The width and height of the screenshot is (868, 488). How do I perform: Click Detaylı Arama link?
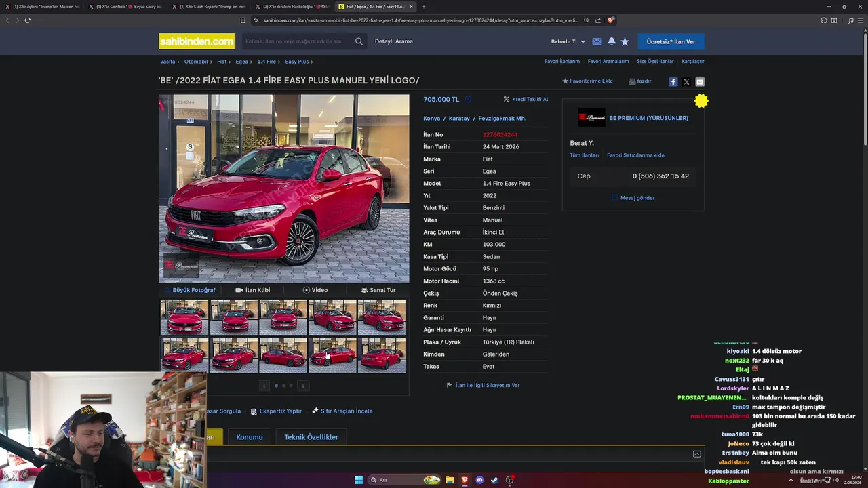pos(394,41)
